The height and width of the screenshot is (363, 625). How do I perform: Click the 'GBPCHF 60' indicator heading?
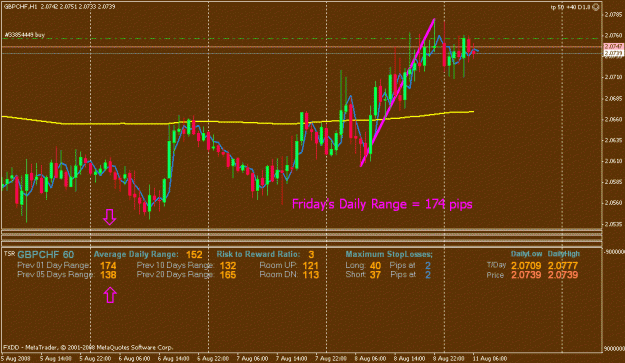45,255
